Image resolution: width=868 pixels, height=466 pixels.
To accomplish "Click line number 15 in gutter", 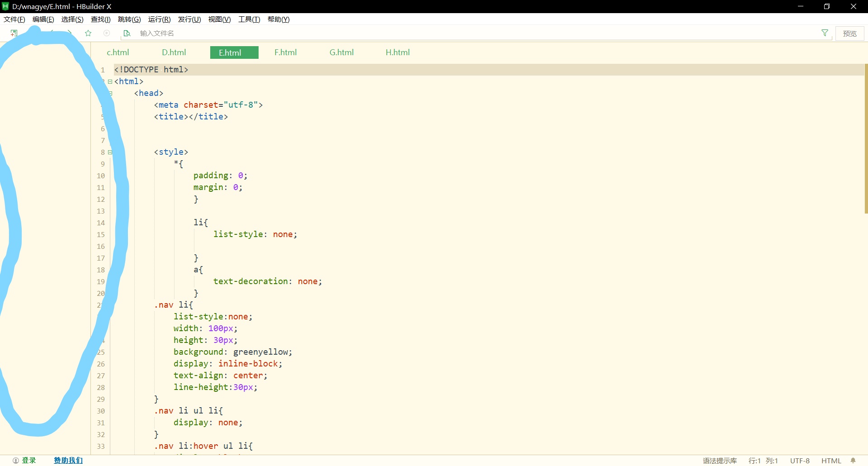I will [100, 234].
